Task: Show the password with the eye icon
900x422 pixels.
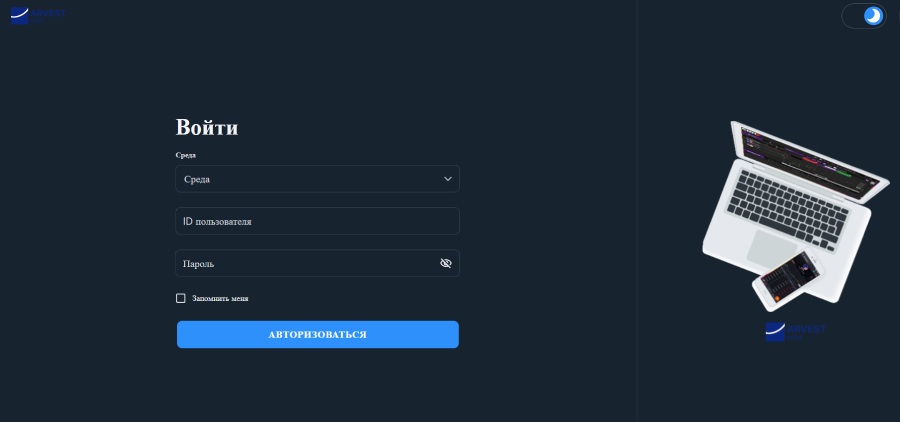Action: (446, 264)
